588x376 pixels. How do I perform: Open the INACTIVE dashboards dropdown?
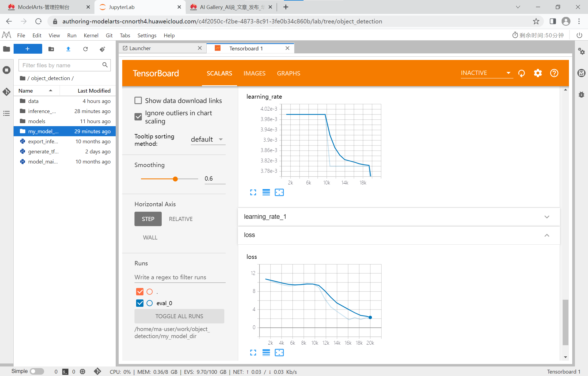pyautogui.click(x=486, y=73)
